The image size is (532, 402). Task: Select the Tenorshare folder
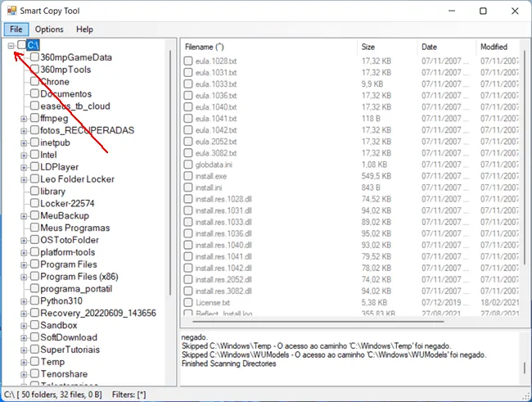point(64,374)
